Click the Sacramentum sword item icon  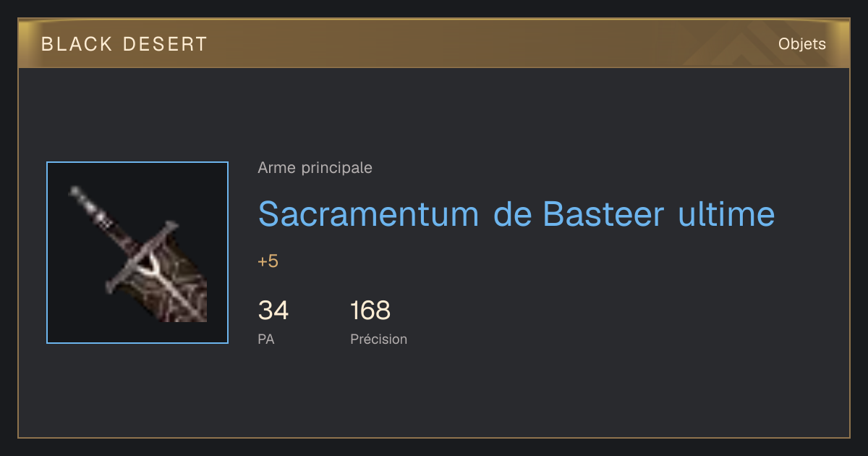pyautogui.click(x=137, y=253)
